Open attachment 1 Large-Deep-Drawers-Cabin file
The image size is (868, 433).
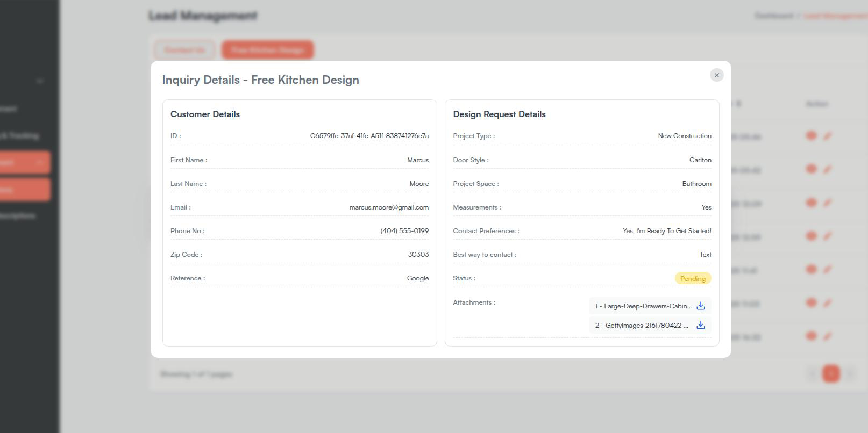643,306
